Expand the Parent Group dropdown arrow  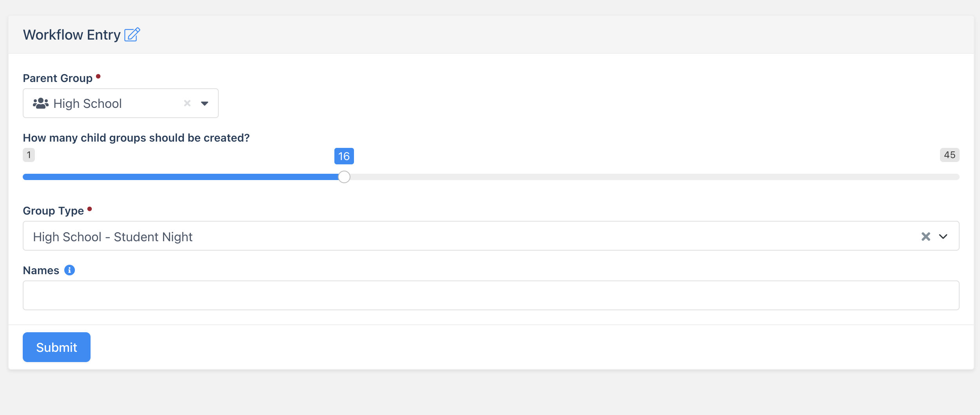[x=205, y=104]
